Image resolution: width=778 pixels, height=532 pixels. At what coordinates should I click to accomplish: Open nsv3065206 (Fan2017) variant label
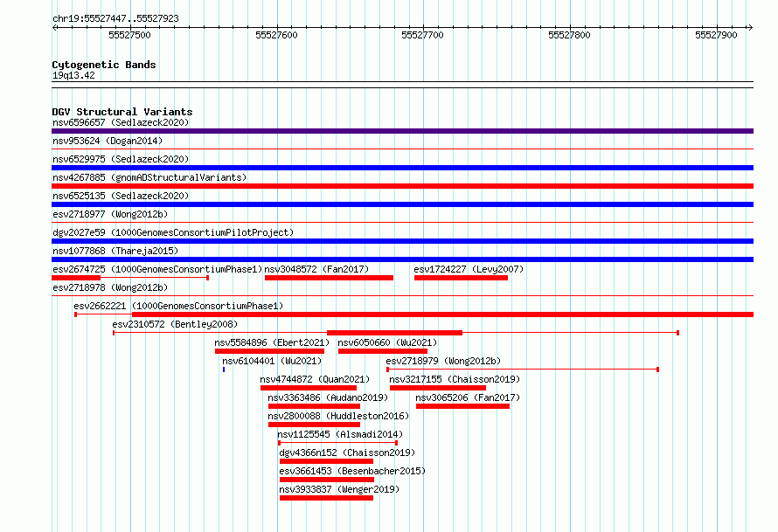coord(468,397)
